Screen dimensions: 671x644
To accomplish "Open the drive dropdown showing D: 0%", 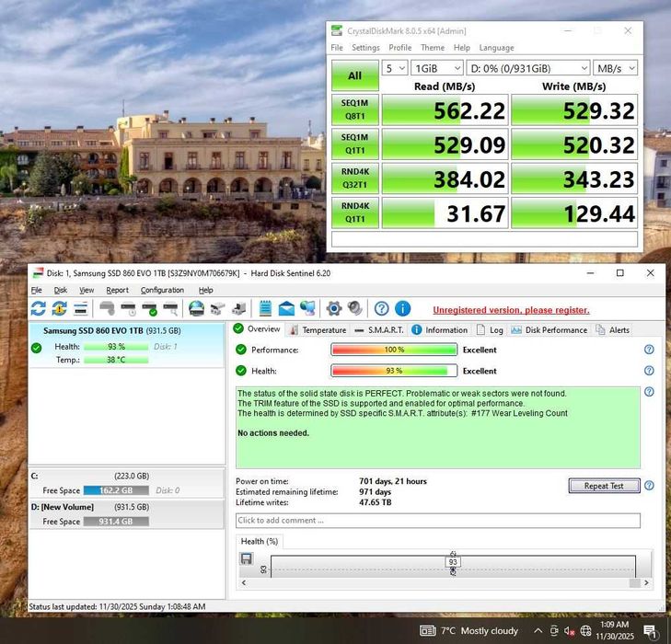I will click(x=528, y=68).
